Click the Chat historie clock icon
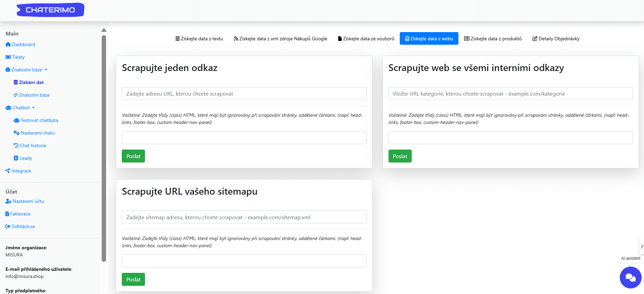 pos(16,145)
